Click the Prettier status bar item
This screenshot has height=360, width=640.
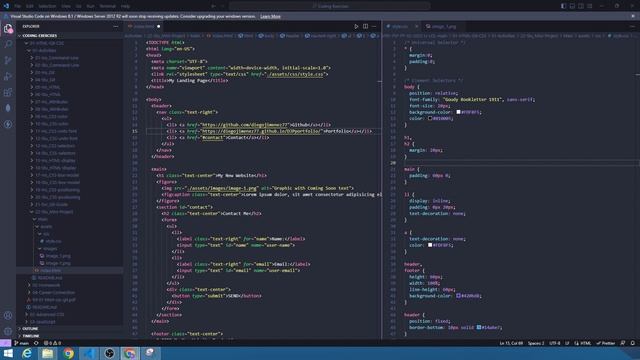(x=605, y=343)
